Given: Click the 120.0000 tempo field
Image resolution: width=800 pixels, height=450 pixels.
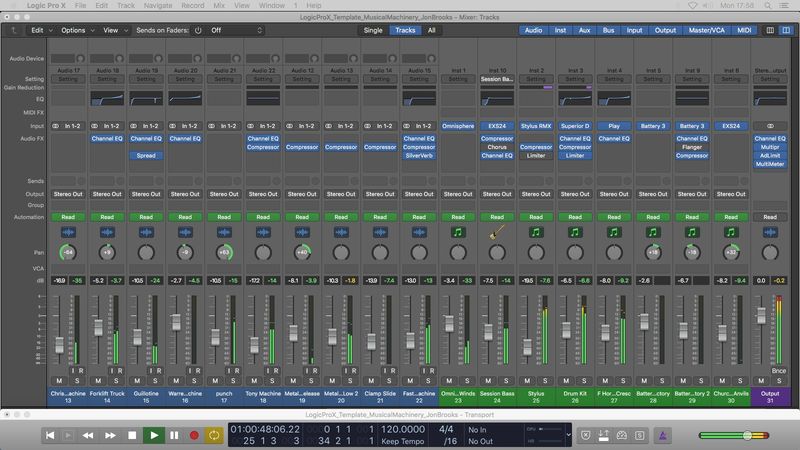Looking at the screenshot, I should click(403, 429).
